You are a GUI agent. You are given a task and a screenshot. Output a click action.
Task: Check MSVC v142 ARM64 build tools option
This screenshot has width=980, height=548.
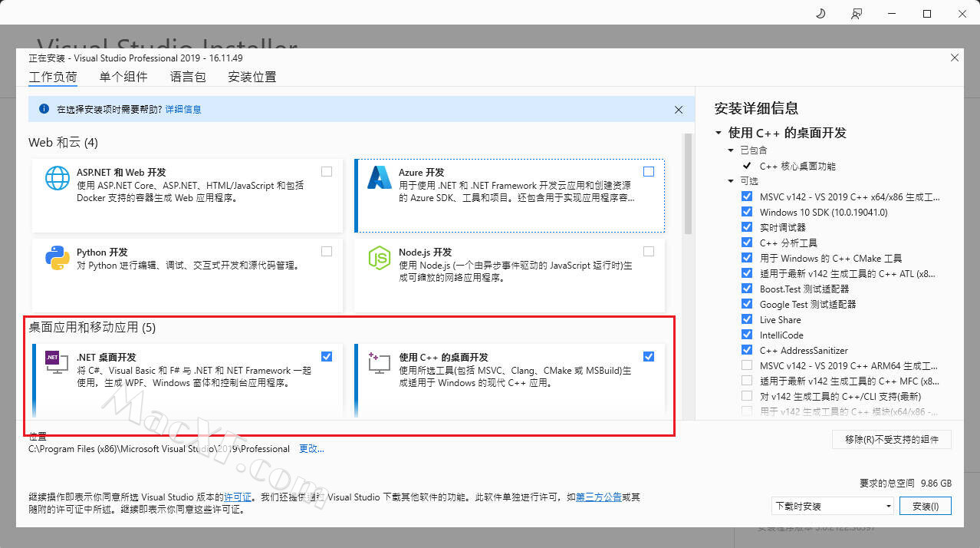pos(747,365)
